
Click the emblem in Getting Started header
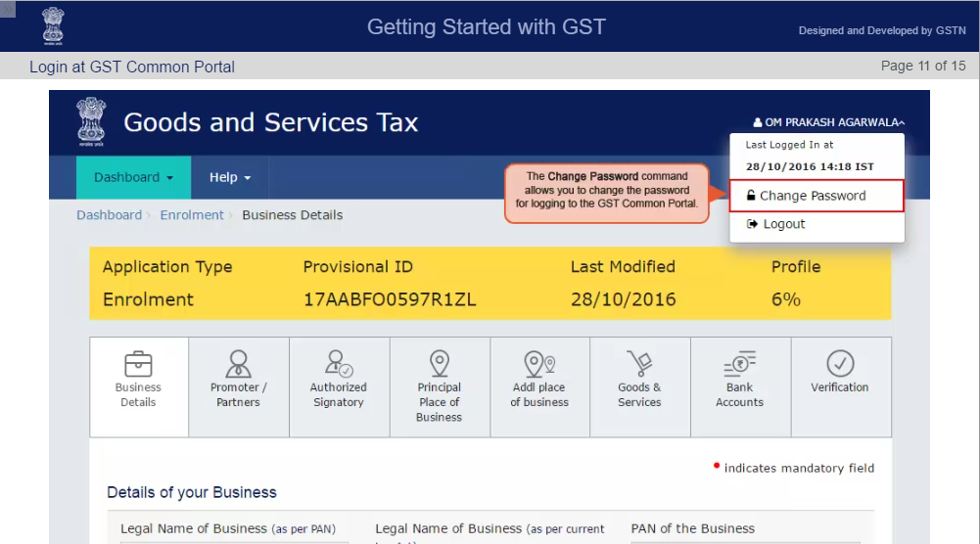[x=53, y=25]
